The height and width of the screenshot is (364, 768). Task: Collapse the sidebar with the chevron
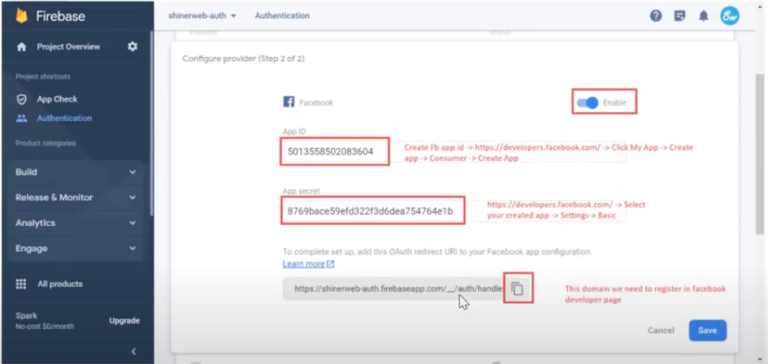[133, 351]
